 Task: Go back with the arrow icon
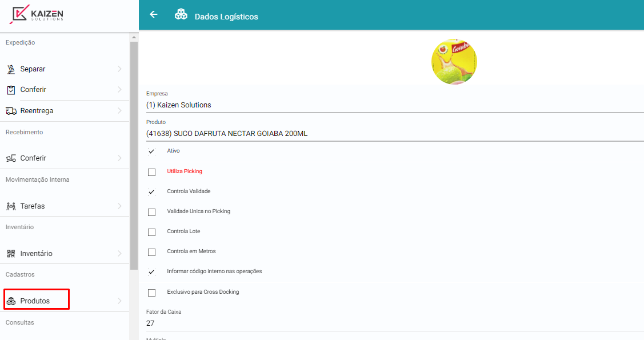[154, 14]
